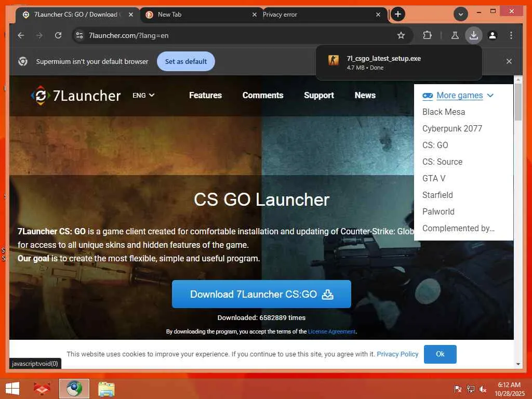Expand the ENG language dropdown
Screen dimensions: 532x399
[143, 96]
